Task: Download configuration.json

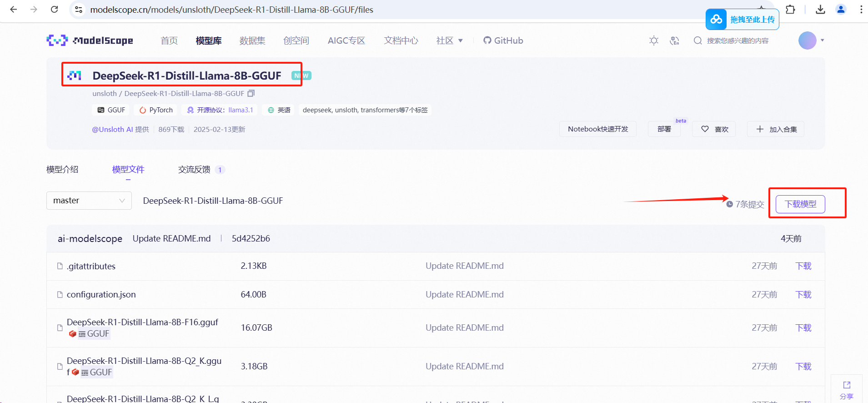Action: 803,294
